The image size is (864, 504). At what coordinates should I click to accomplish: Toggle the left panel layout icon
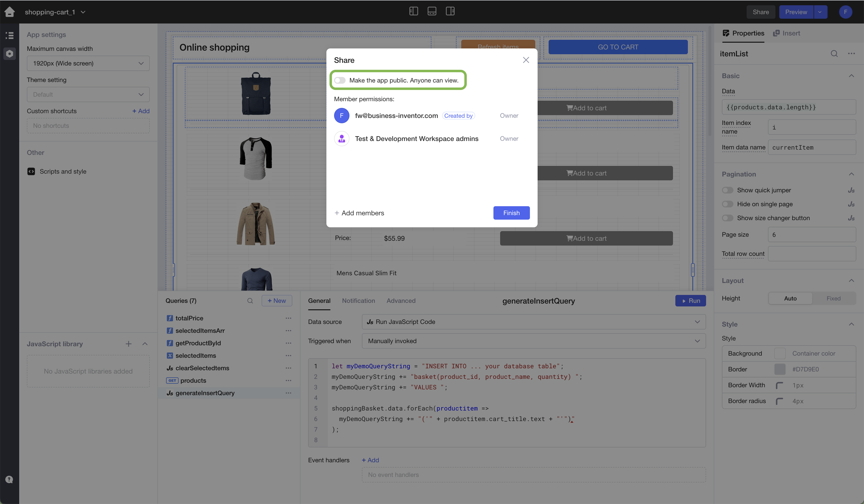point(414,11)
